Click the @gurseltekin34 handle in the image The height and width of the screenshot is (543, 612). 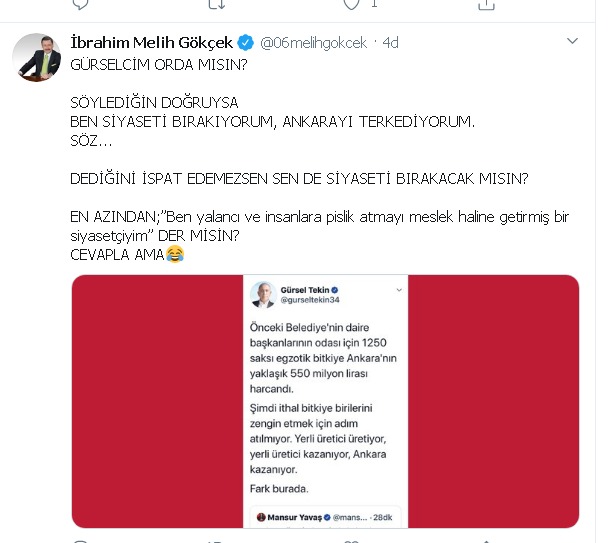[310, 300]
